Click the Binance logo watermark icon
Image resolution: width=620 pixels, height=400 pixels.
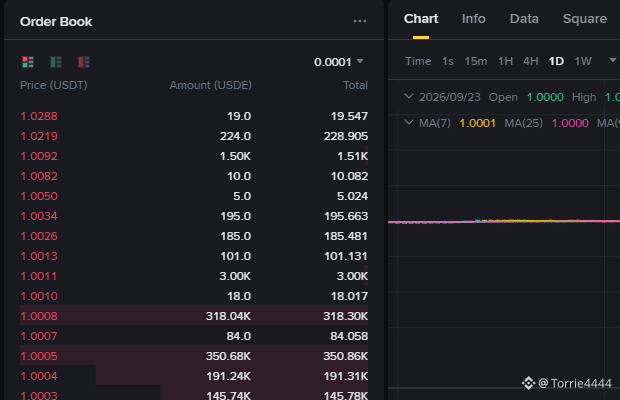click(528, 383)
